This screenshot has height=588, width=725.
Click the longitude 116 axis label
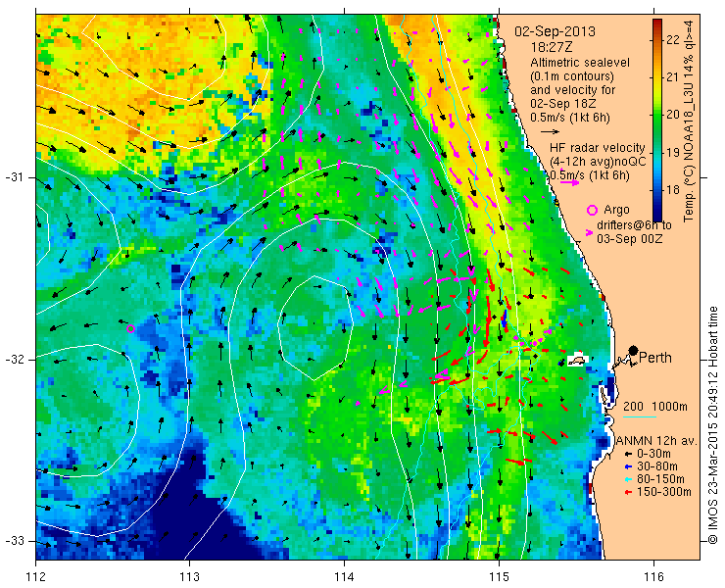[x=653, y=577]
